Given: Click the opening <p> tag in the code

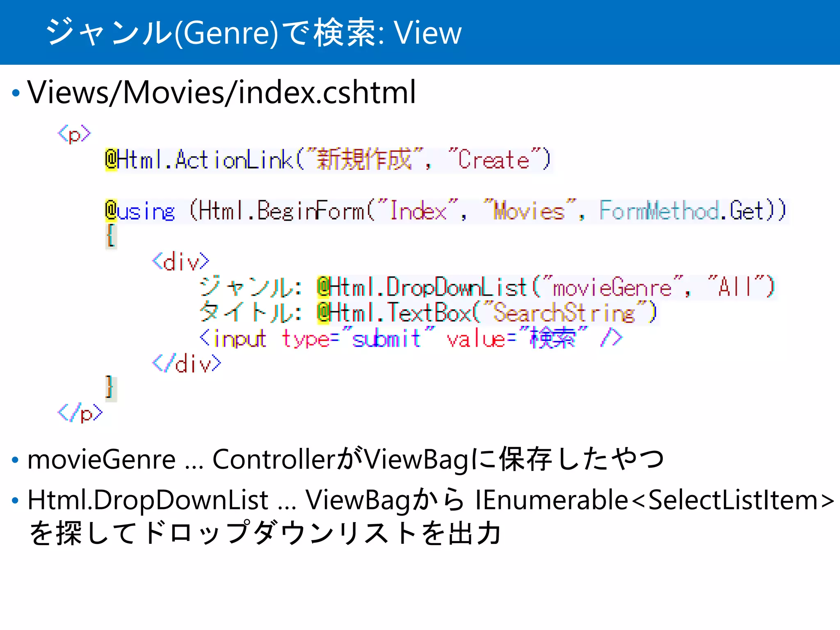Looking at the screenshot, I should (74, 134).
